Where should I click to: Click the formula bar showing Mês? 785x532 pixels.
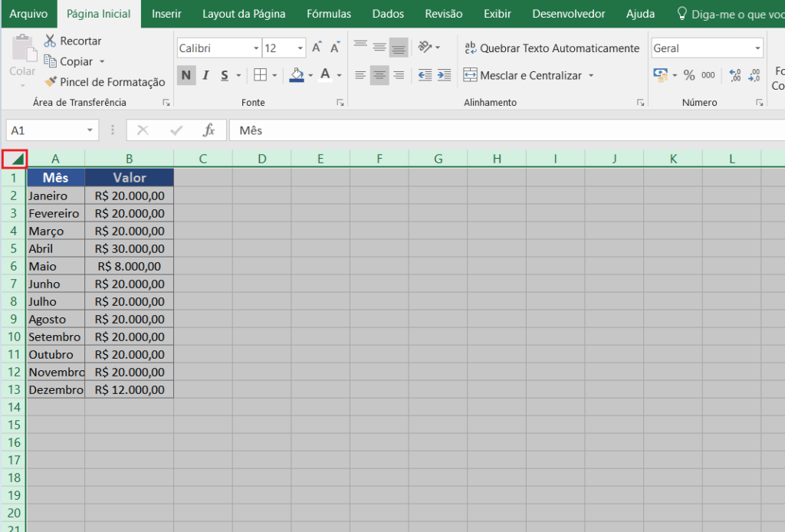(507, 130)
